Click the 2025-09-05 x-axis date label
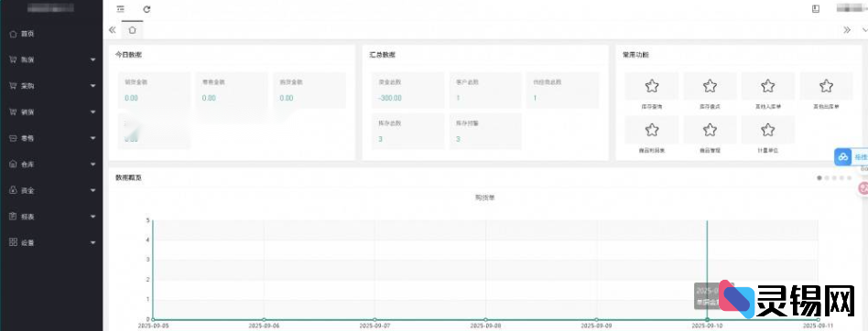Viewport: 868px width, 331px height. pos(153,326)
